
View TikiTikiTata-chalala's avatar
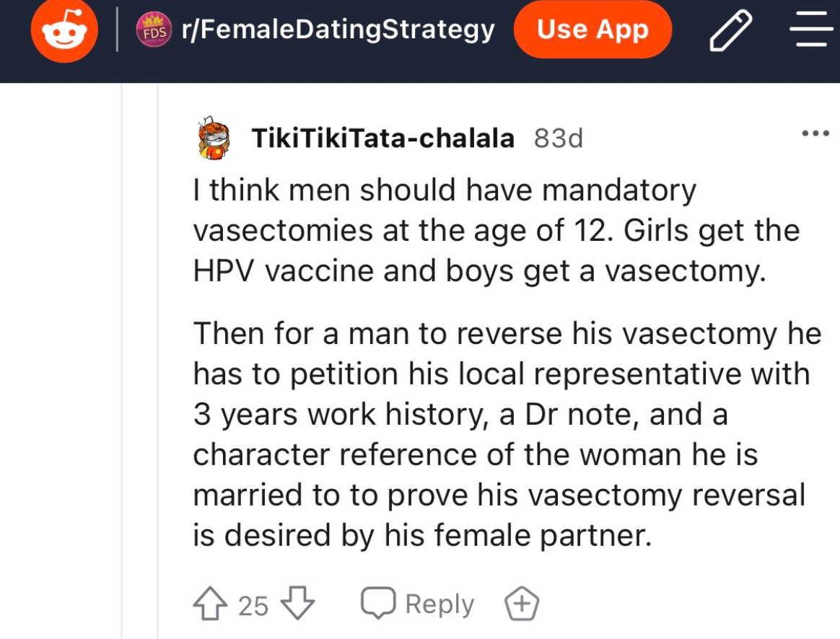(x=213, y=138)
